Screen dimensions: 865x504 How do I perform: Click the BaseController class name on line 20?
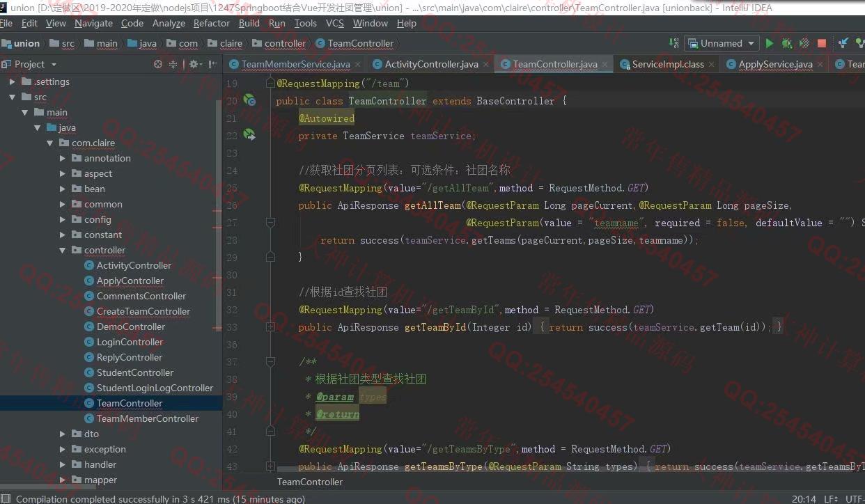tap(515, 101)
